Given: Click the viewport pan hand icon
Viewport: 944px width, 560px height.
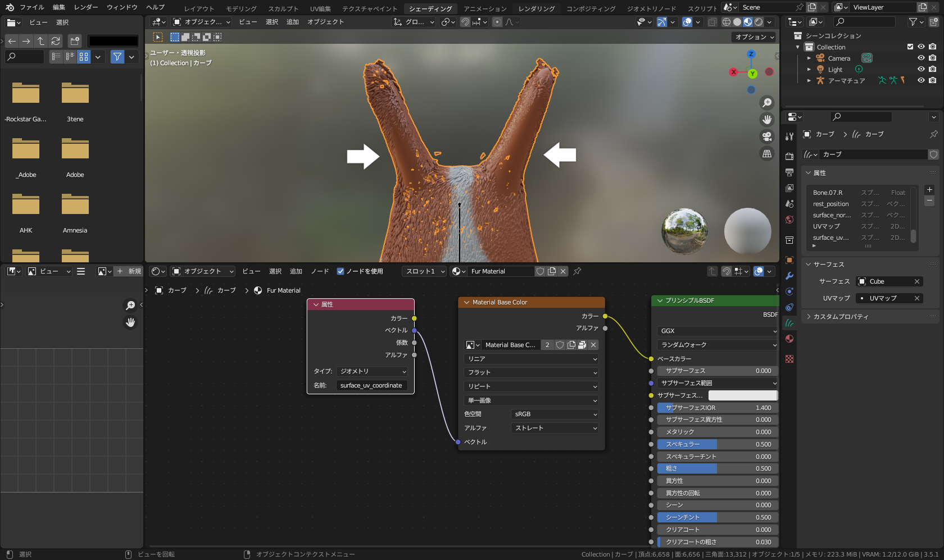Looking at the screenshot, I should (x=767, y=120).
